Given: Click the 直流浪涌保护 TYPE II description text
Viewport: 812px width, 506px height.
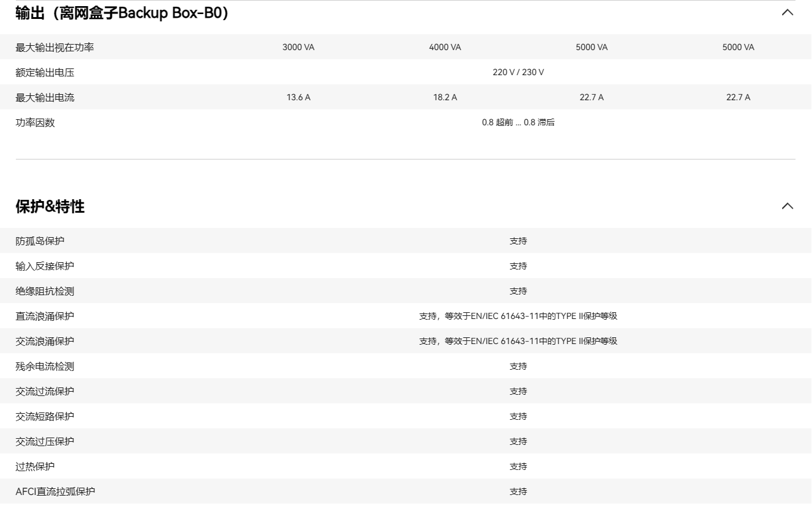Looking at the screenshot, I should [x=518, y=316].
